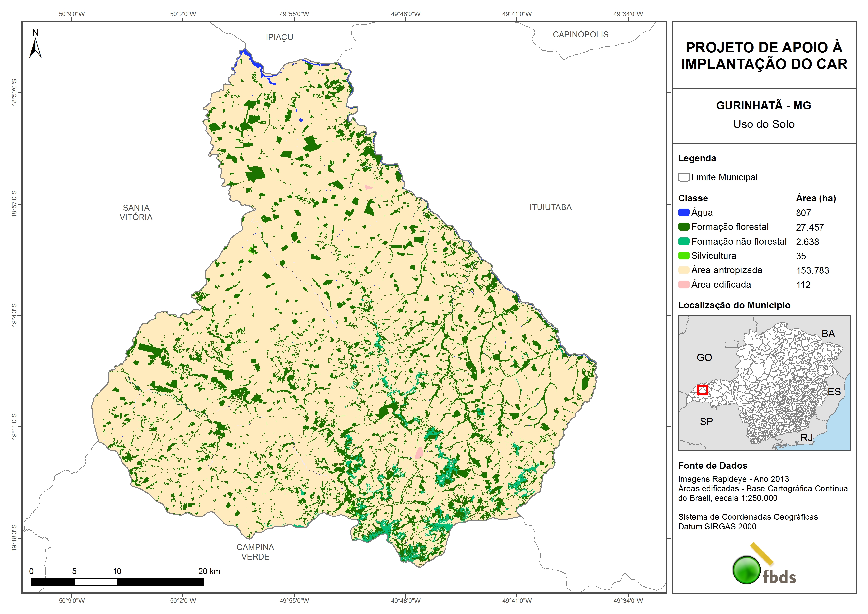
Task: Click the Limite Municipal outline symbol
Action: coord(683,177)
